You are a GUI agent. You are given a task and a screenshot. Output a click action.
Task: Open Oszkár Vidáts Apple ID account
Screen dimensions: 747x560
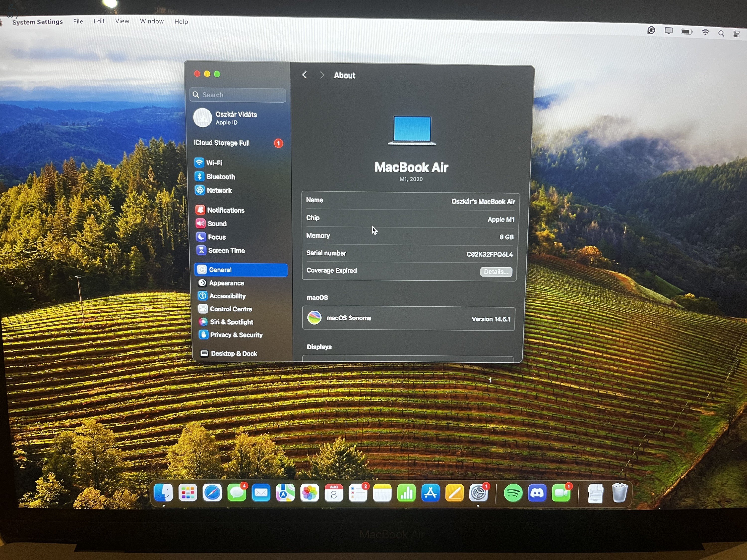225,118
